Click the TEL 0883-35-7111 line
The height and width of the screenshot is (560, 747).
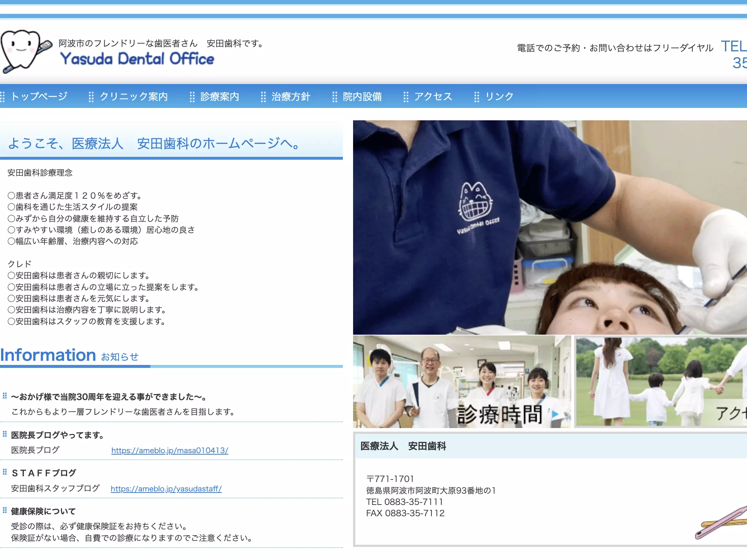click(405, 502)
